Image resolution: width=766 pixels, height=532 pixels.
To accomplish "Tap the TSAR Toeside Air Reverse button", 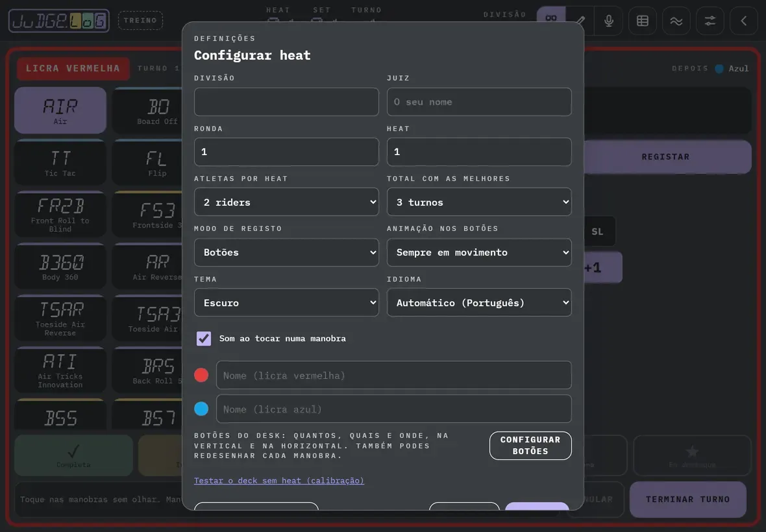I will coord(60,318).
